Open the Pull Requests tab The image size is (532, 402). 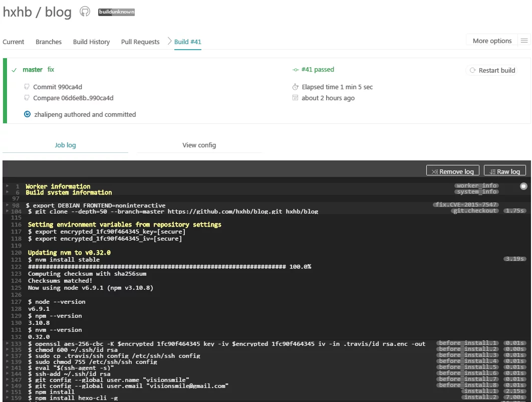pos(140,42)
